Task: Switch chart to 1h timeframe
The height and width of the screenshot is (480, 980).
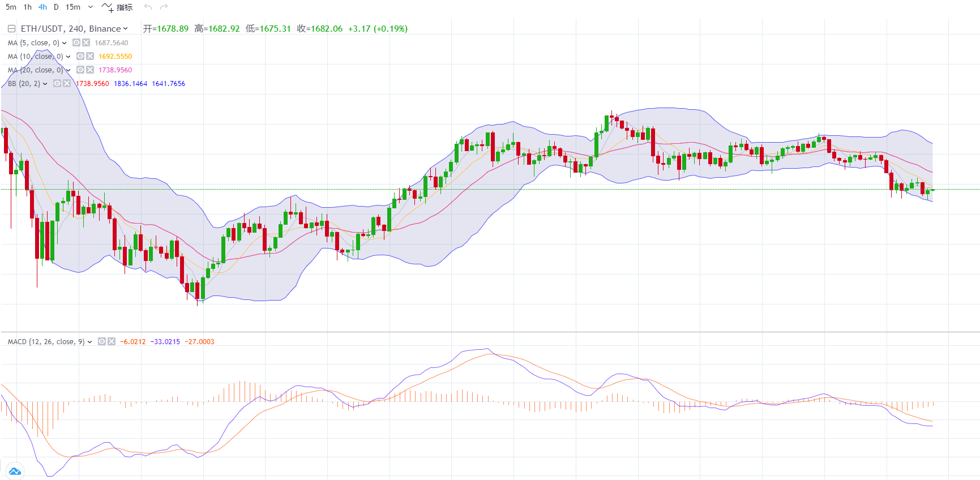Action: (x=27, y=7)
